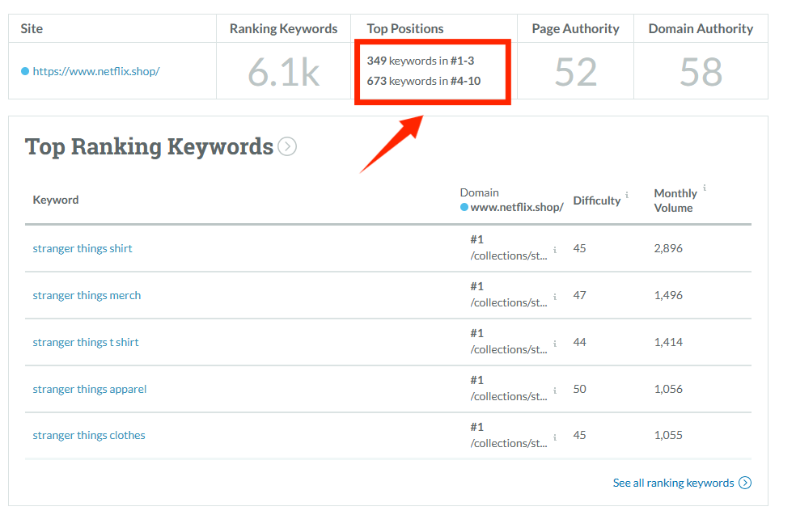
Task: Click the Keyword column header
Action: click(56, 200)
